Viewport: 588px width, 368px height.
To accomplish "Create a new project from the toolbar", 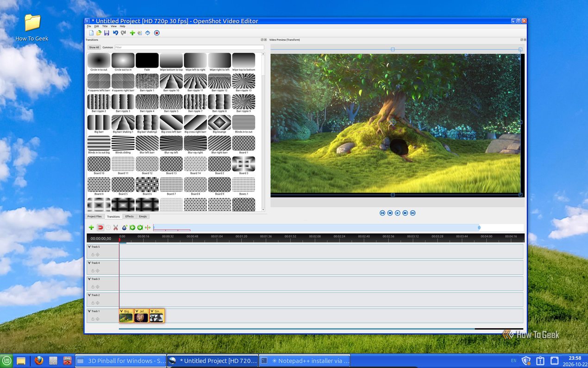I will pos(91,33).
